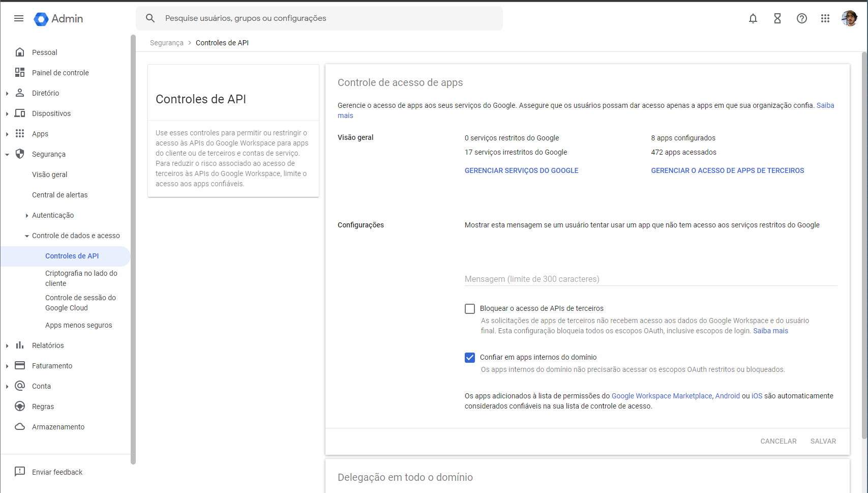Viewport: 868px width, 493px height.
Task: Click the Google Admin logo
Action: [x=58, y=19]
